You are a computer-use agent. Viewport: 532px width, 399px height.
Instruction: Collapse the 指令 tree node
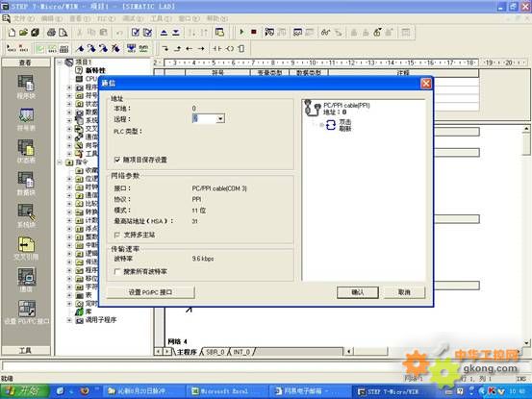click(x=60, y=162)
